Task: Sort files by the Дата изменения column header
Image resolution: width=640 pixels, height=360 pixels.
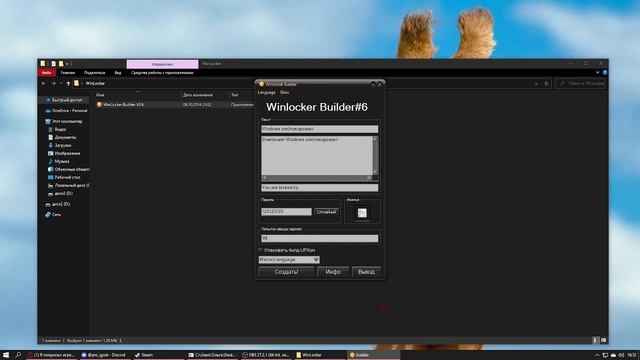Action: pos(198,95)
